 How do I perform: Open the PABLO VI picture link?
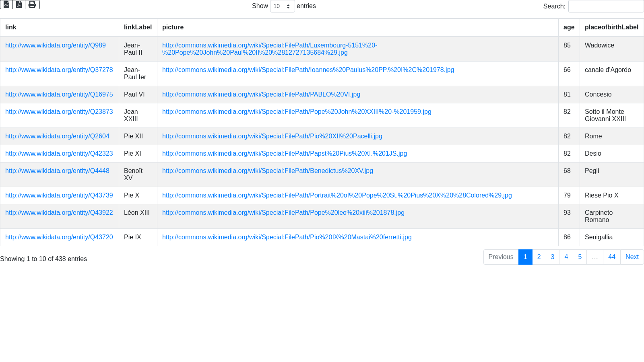click(x=261, y=95)
